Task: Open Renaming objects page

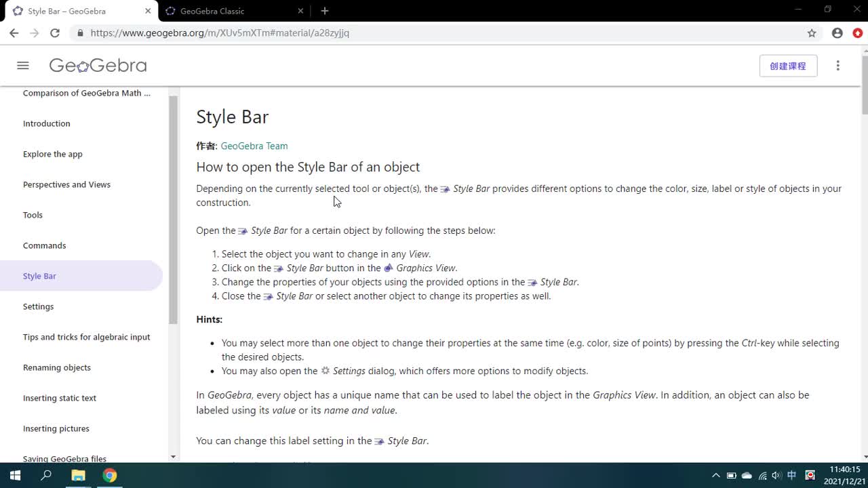Action: 57,367
